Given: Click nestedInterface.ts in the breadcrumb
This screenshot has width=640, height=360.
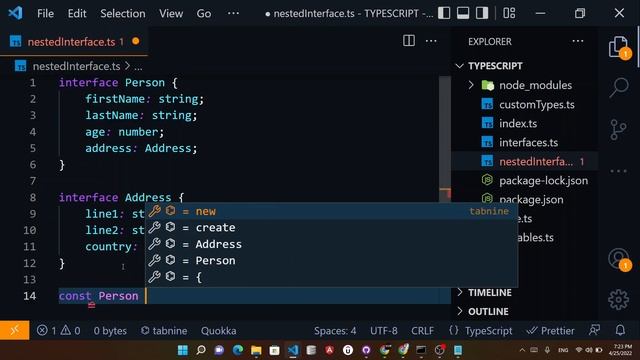Looking at the screenshot, I should pos(76,66).
